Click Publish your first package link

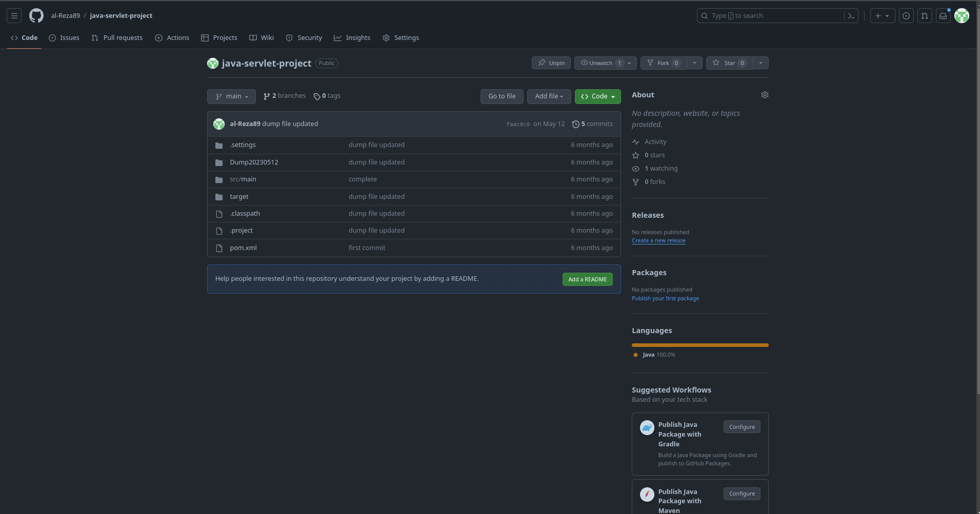tap(665, 298)
